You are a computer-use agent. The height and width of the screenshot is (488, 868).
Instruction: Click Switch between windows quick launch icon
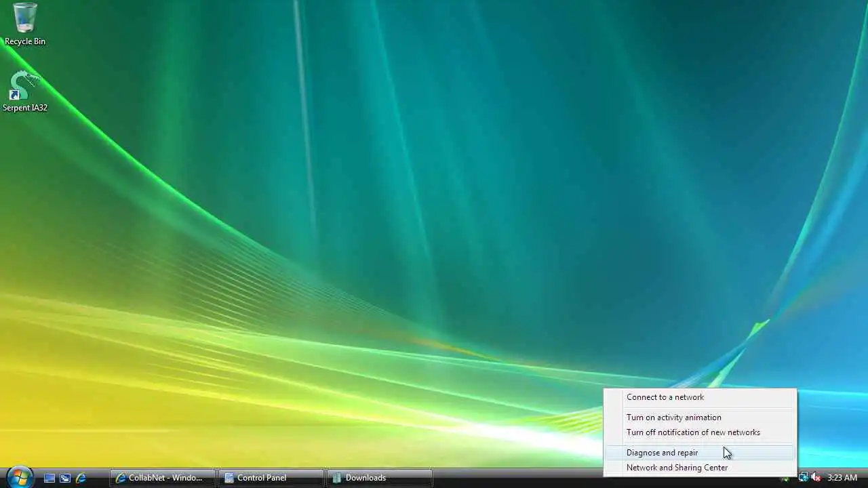pyautogui.click(x=65, y=478)
